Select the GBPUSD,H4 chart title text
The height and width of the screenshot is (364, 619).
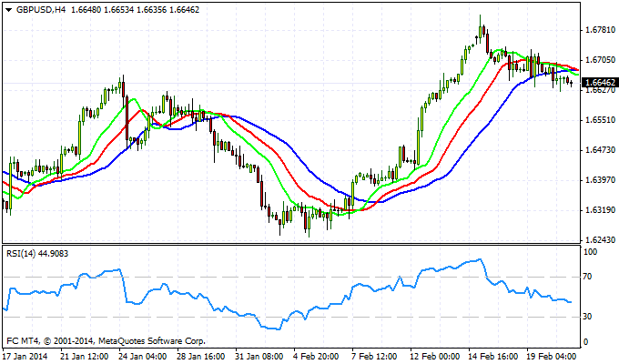41,10
